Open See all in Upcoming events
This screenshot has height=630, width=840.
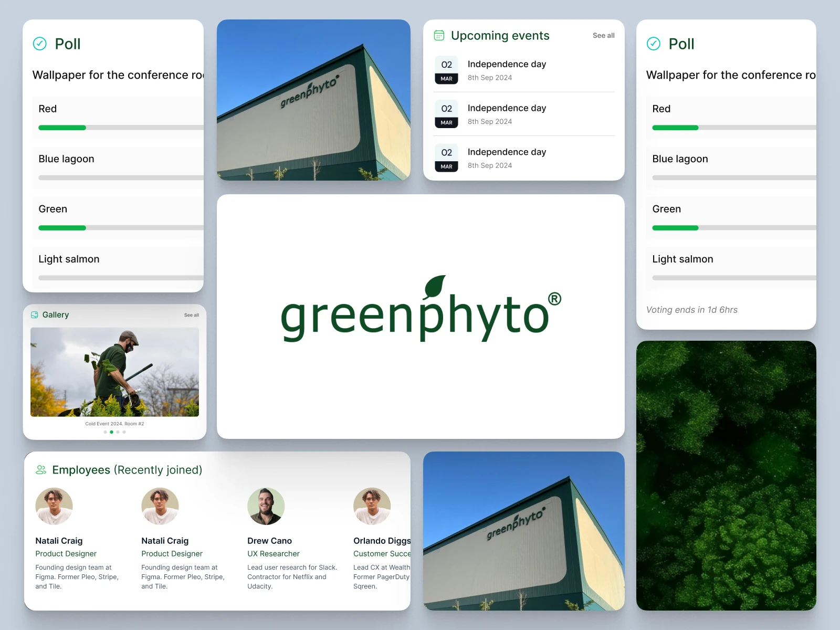pyautogui.click(x=604, y=36)
